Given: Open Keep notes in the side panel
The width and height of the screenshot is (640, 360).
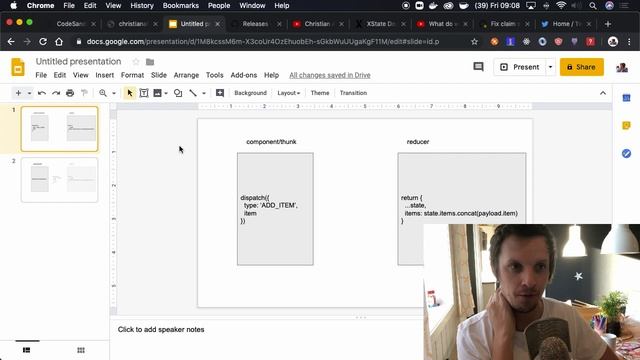Looking at the screenshot, I should 626,126.
